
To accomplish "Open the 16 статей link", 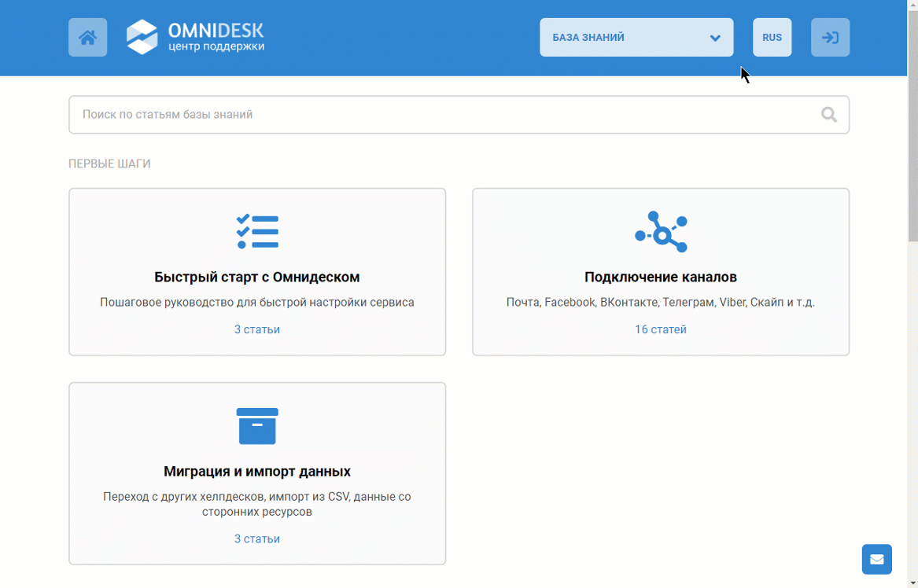I will tap(661, 329).
